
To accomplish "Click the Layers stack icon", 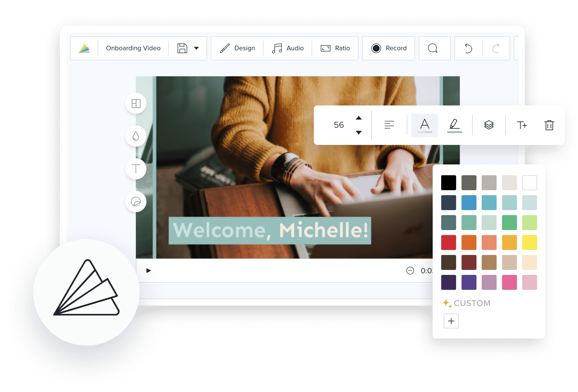I will coord(489,125).
